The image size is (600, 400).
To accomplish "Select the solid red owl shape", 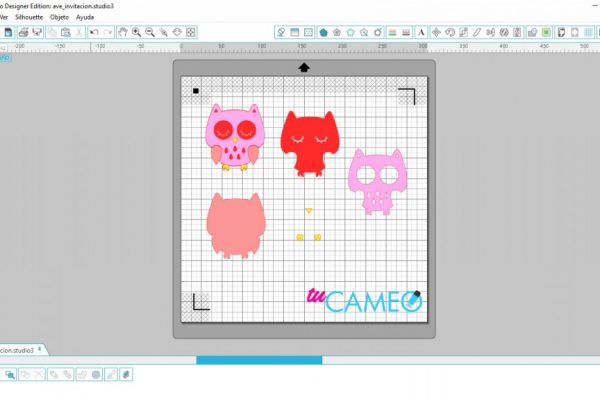I will pyautogui.click(x=310, y=144).
